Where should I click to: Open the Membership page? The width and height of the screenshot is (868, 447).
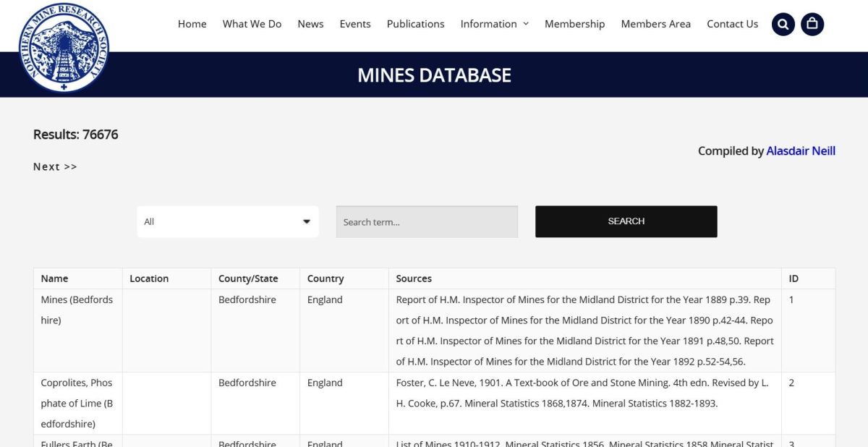[574, 24]
